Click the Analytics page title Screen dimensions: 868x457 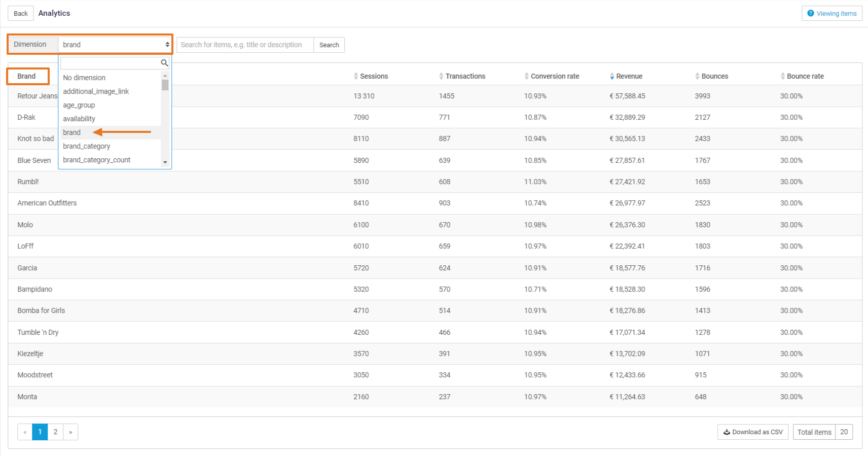(x=54, y=13)
